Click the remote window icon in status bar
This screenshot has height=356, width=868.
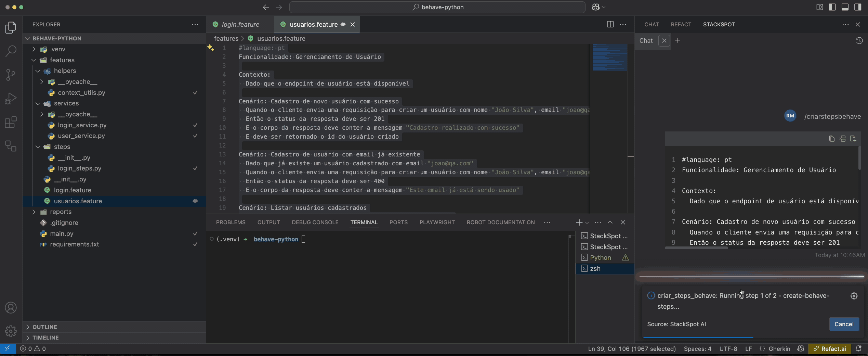[7, 348]
